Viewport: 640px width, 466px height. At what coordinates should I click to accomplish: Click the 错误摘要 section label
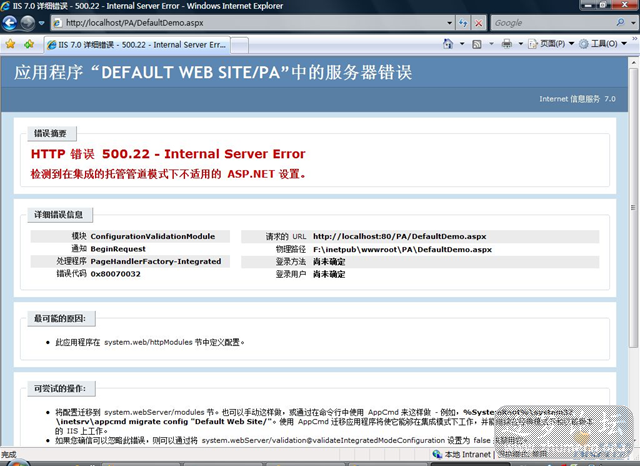50,133
